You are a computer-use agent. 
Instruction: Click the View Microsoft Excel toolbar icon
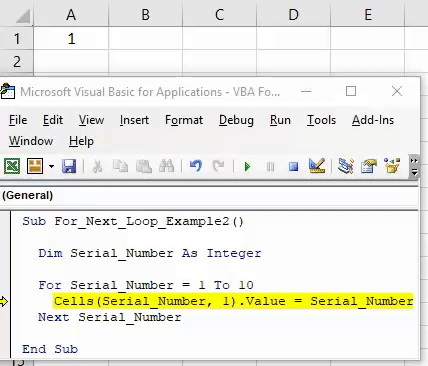point(12,166)
